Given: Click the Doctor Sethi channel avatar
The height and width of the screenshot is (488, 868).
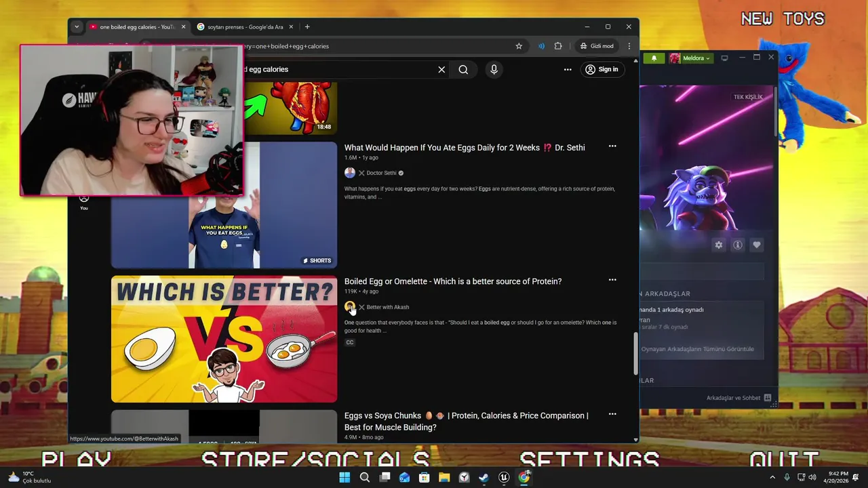Looking at the screenshot, I should click(350, 173).
